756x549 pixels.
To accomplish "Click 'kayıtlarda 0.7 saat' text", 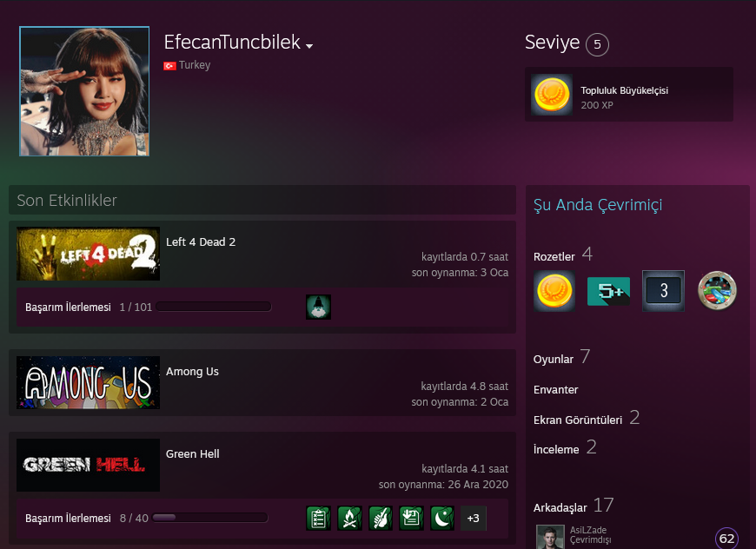I will (465, 257).
